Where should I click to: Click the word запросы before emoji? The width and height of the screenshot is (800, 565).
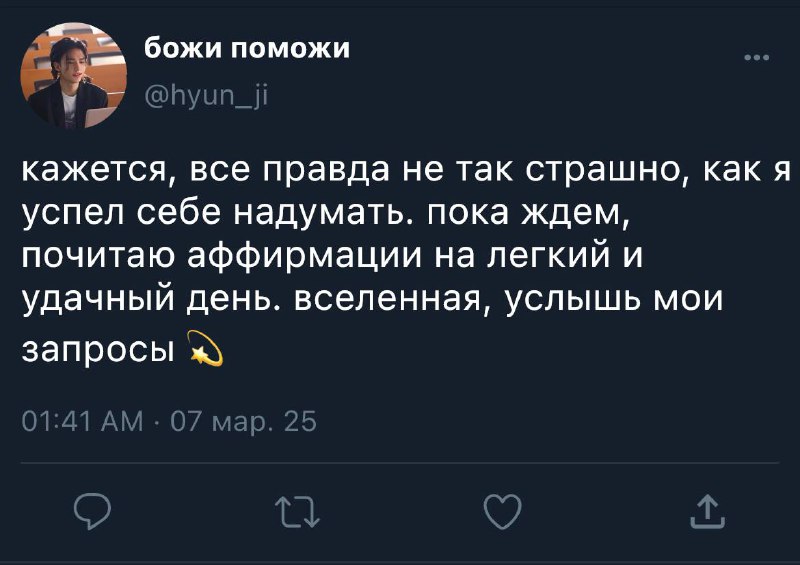pos(98,351)
